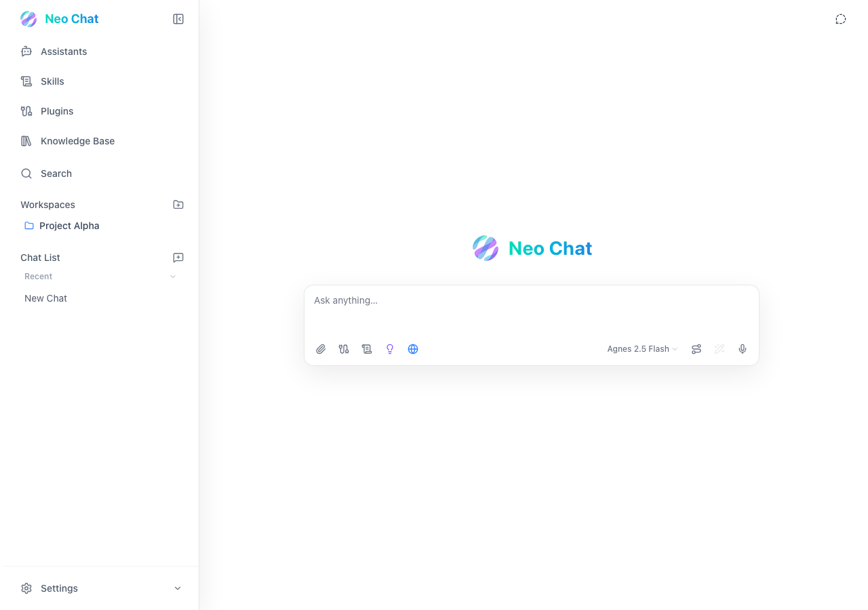The image size is (868, 610).
Task: Open the Agnes 2.5 Flash model dropdown
Action: coord(642,349)
